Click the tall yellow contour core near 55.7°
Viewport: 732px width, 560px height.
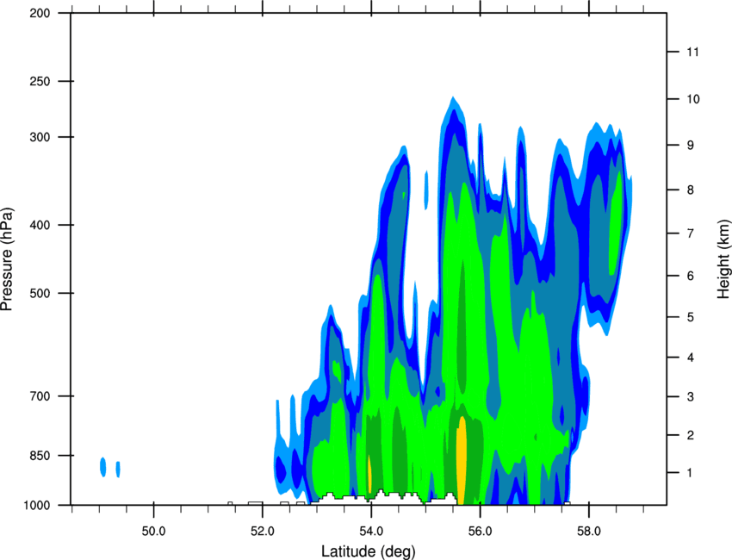(x=462, y=460)
